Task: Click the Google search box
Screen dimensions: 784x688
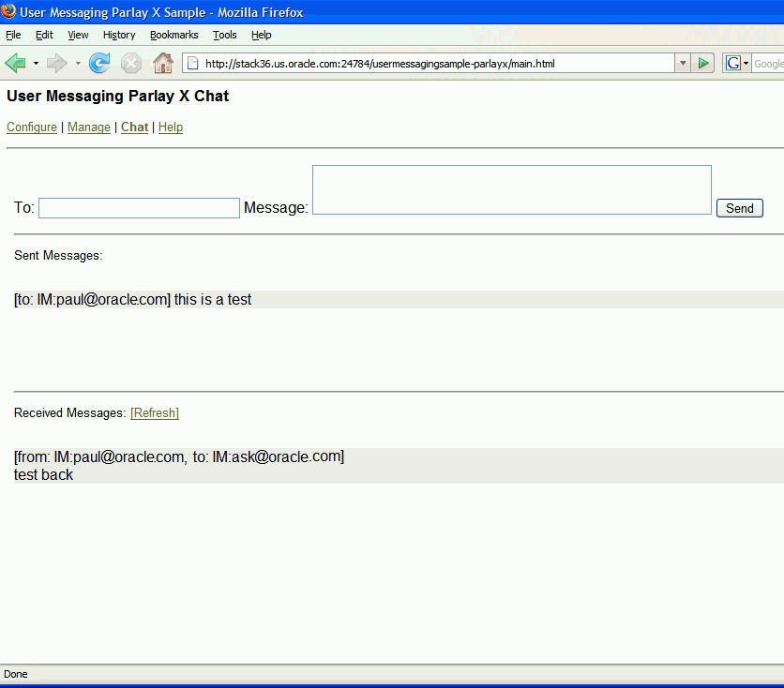Action: [768, 64]
